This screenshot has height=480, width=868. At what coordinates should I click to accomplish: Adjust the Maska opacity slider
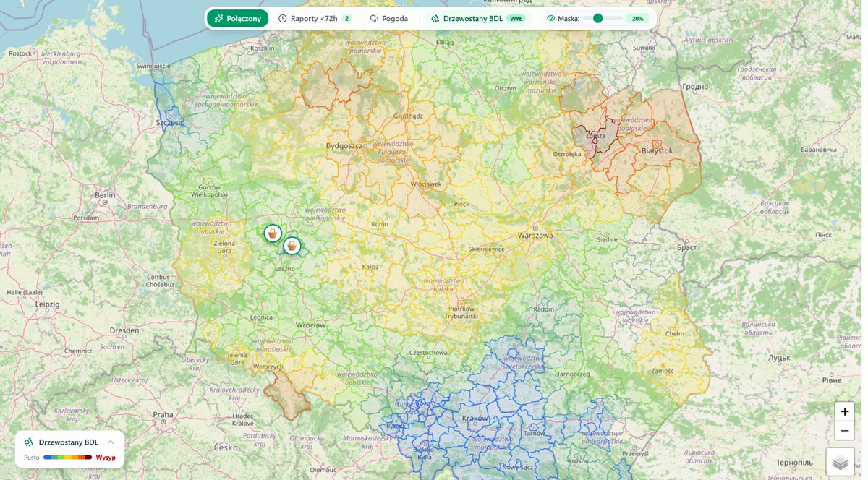(603, 18)
